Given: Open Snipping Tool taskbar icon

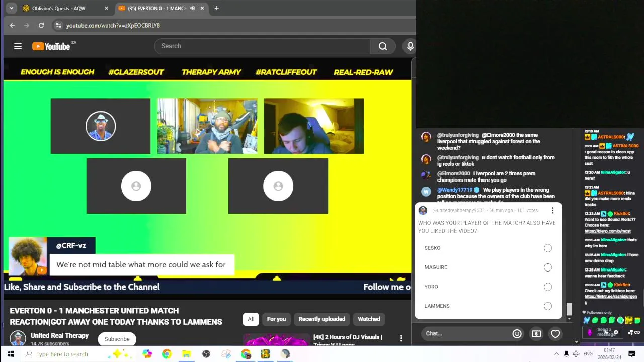Looking at the screenshot, I should tap(226, 354).
